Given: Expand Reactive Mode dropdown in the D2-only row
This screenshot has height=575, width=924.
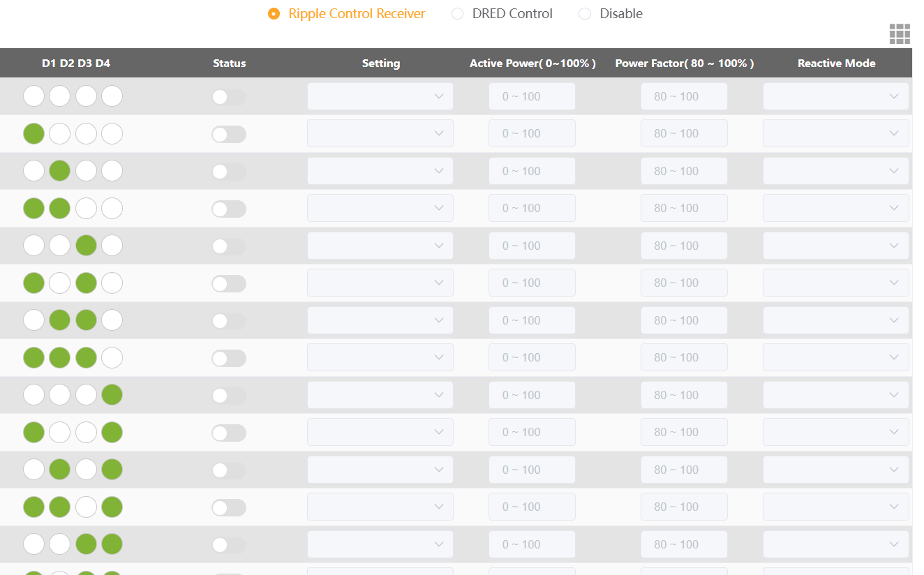Looking at the screenshot, I should click(835, 171).
